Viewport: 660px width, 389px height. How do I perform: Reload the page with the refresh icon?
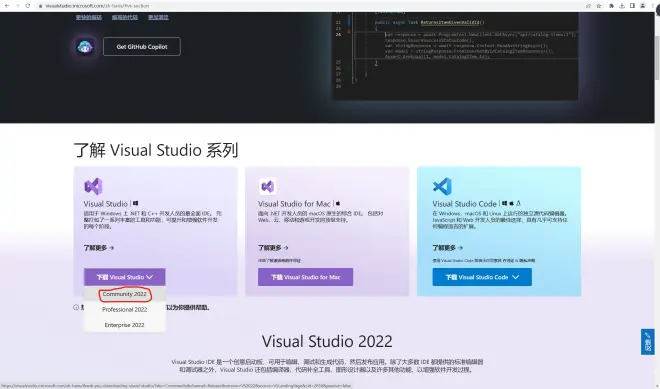[28, 6]
